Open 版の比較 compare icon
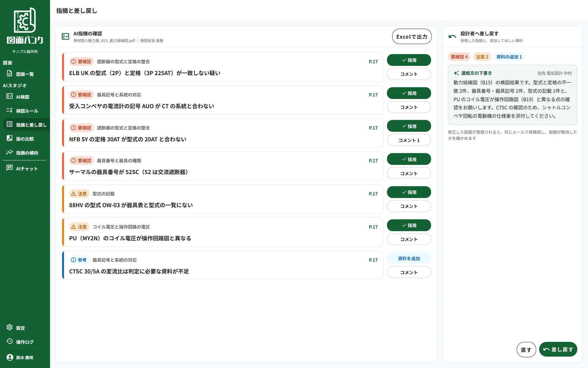This screenshot has width=588, height=368. (x=9, y=138)
